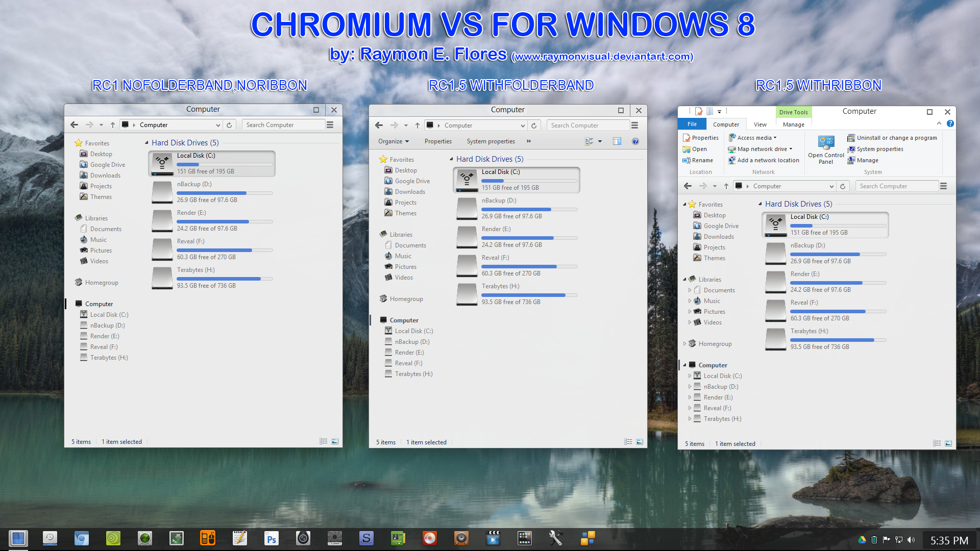
Task: Click the 5:35 PM clock
Action: (x=949, y=540)
